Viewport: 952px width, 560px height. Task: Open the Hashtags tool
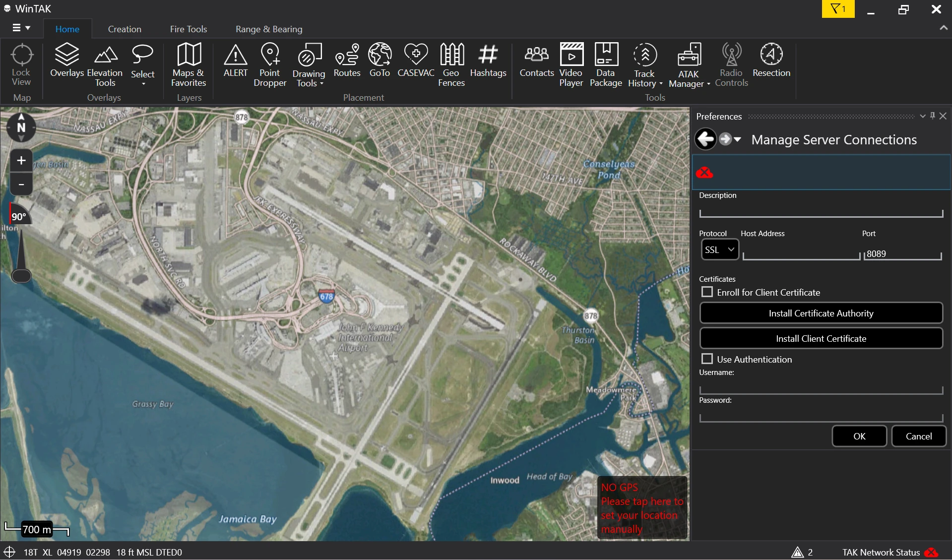(488, 60)
